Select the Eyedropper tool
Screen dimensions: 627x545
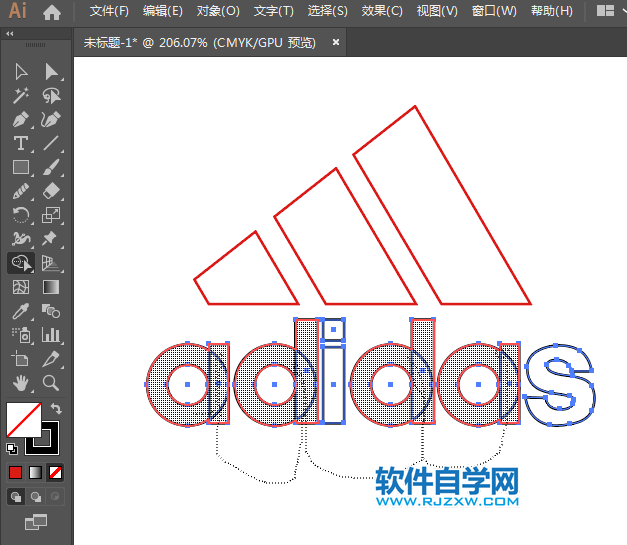click(x=21, y=311)
